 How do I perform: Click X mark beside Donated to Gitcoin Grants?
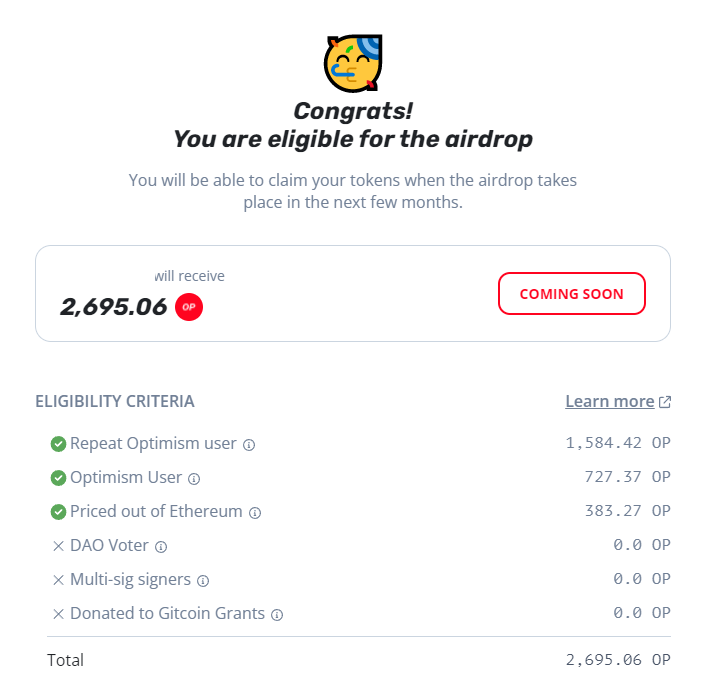58,614
